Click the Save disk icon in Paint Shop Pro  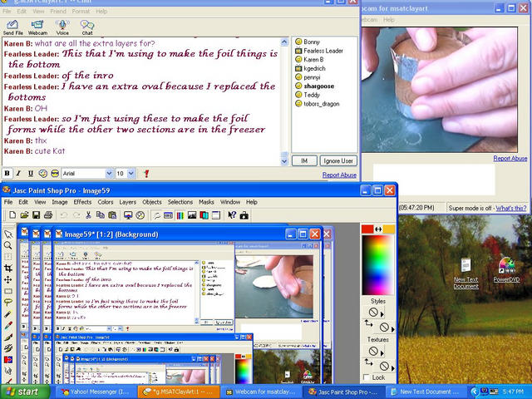tap(36, 215)
